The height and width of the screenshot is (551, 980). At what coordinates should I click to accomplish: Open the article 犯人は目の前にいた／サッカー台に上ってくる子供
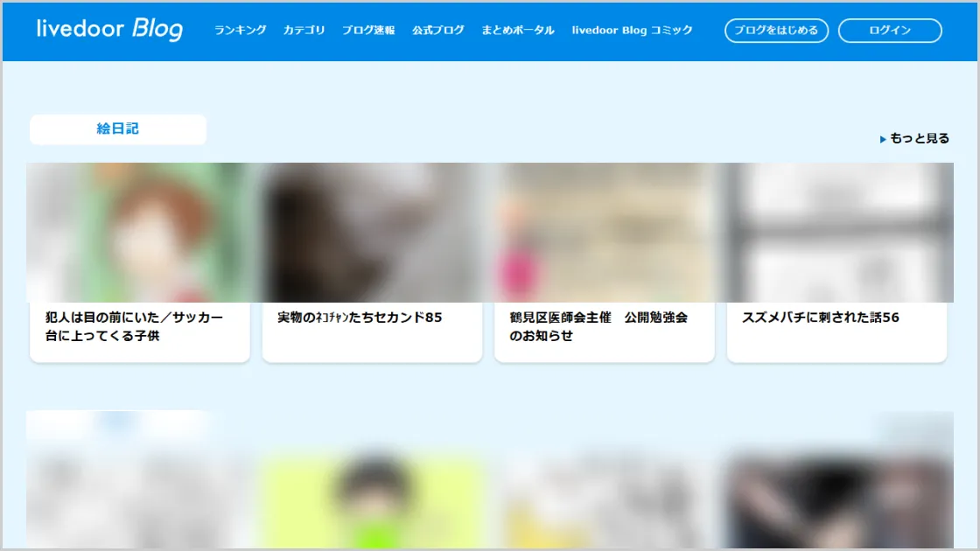click(x=139, y=327)
